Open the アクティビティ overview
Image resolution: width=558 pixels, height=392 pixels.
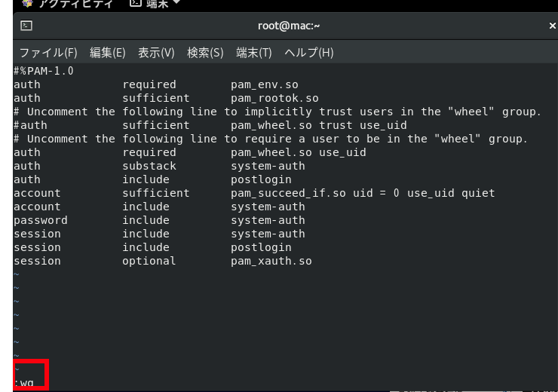66,4
